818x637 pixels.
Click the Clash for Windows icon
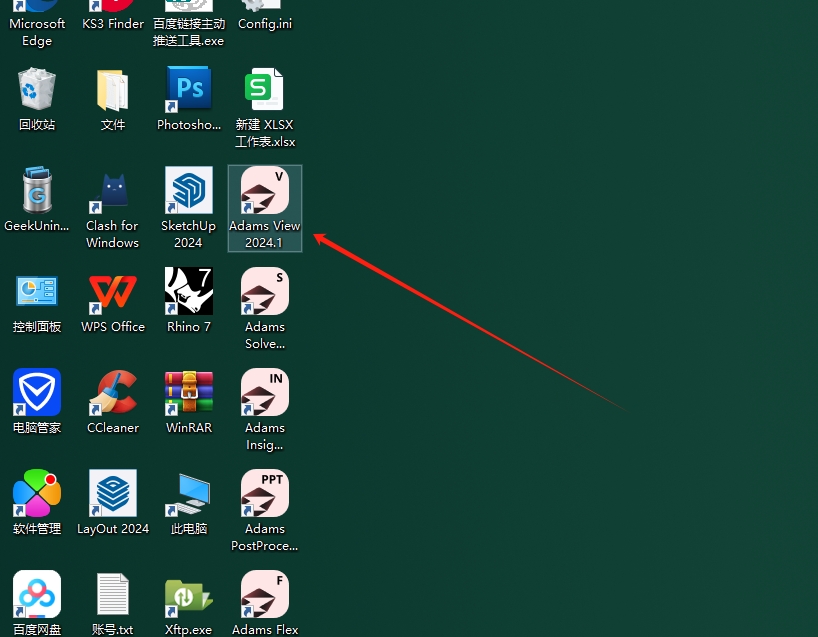coord(113,192)
